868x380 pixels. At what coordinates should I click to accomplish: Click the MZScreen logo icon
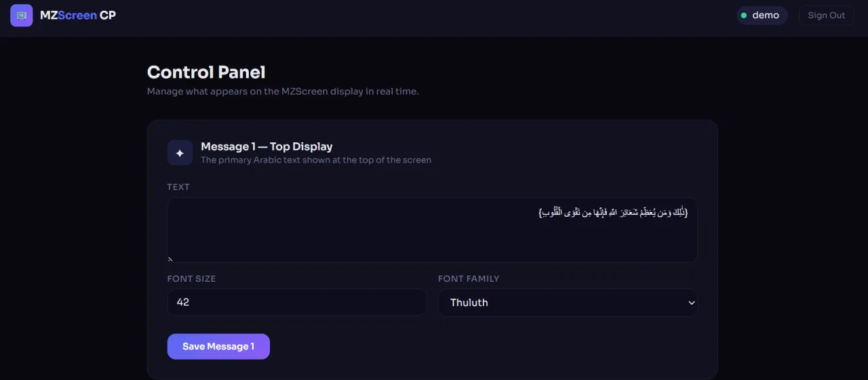pyautogui.click(x=22, y=15)
